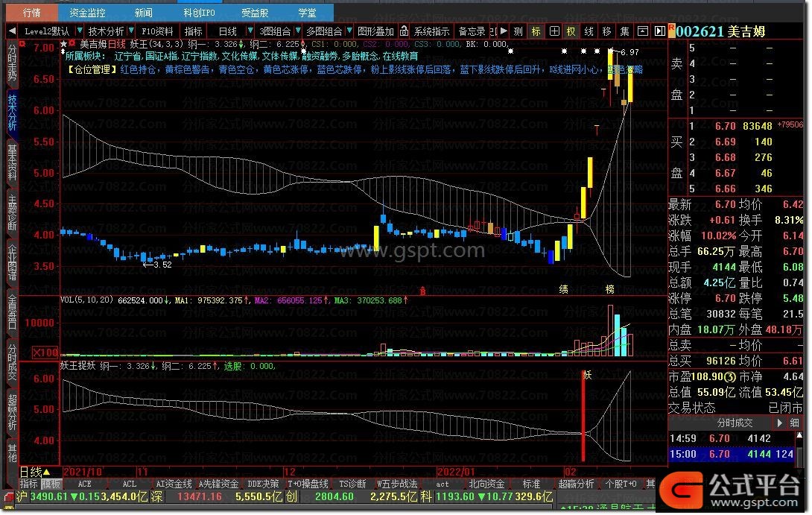Click the 在线教育 sector link

tap(400, 56)
